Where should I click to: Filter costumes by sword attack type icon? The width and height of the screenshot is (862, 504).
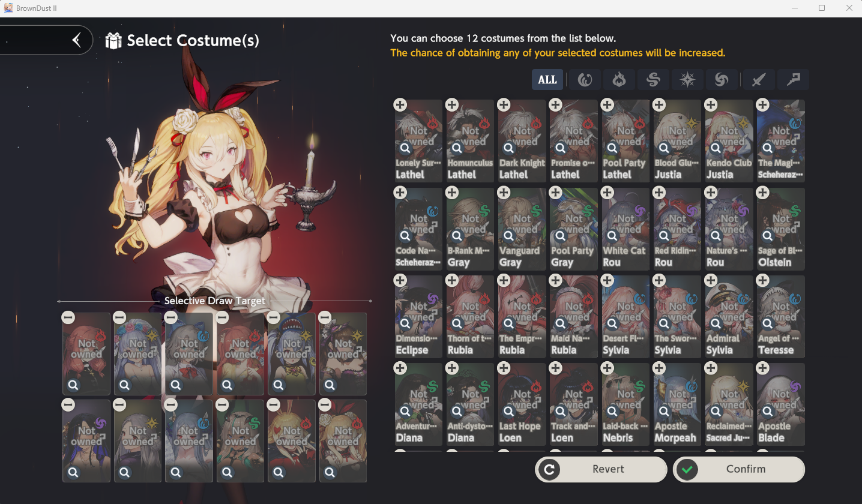[x=759, y=79]
